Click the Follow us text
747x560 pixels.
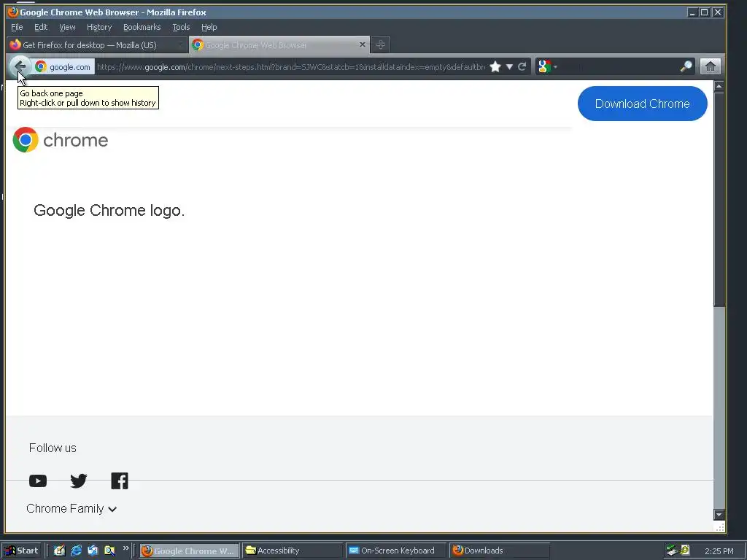click(53, 448)
